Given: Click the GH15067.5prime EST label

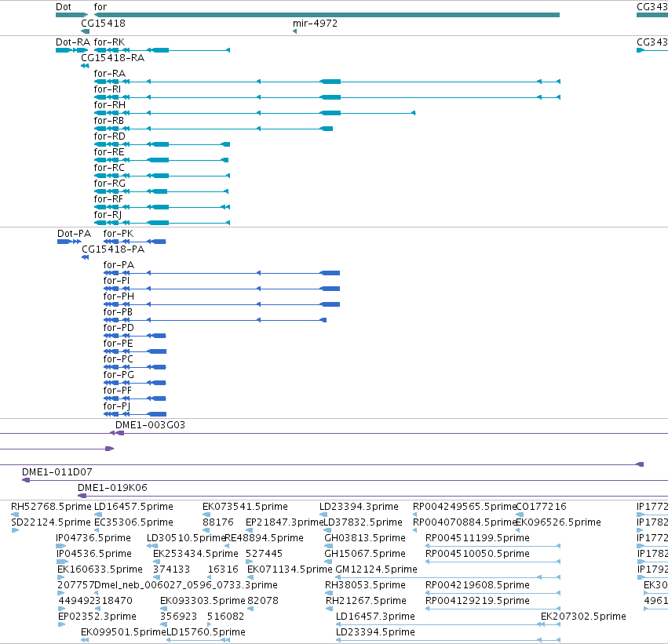Looking at the screenshot, I should click(365, 554).
